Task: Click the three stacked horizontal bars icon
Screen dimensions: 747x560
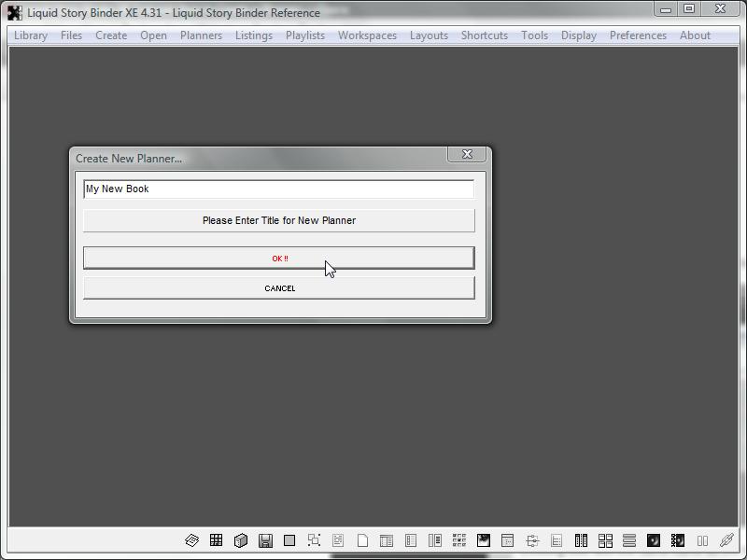Action: click(x=629, y=540)
